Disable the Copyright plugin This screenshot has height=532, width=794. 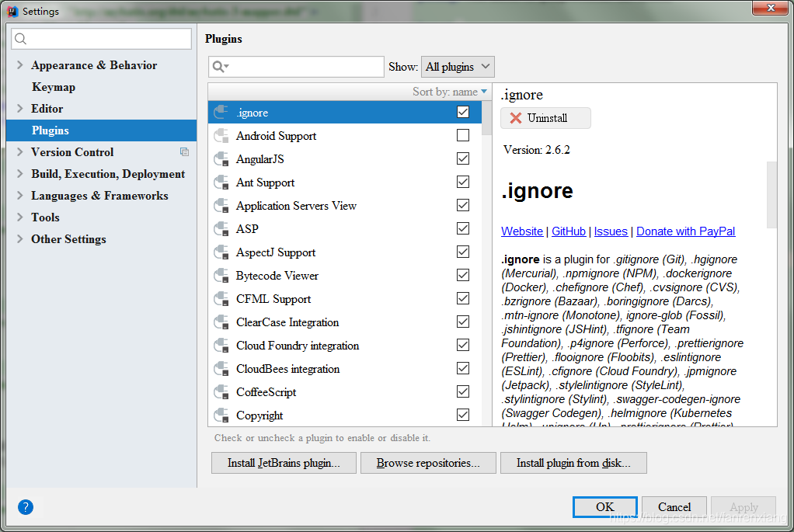pyautogui.click(x=463, y=415)
